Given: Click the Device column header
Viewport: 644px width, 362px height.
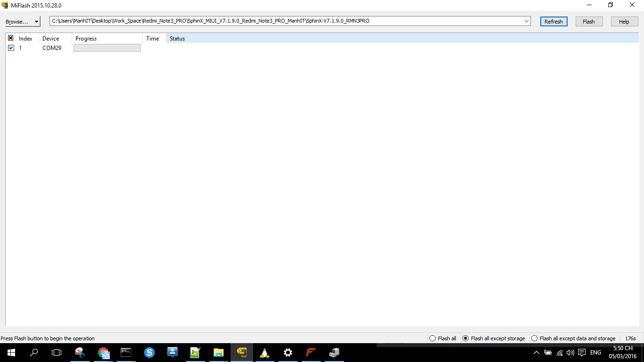Looking at the screenshot, I should [x=51, y=39].
